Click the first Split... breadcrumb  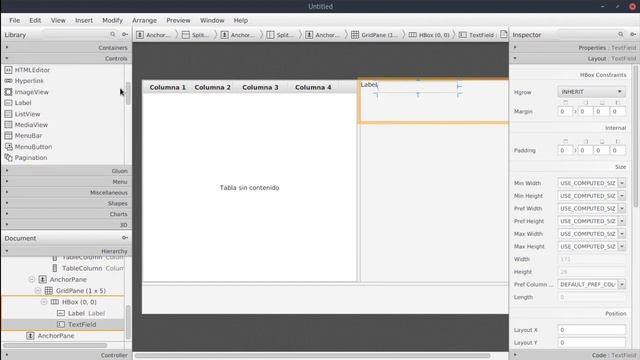point(196,35)
